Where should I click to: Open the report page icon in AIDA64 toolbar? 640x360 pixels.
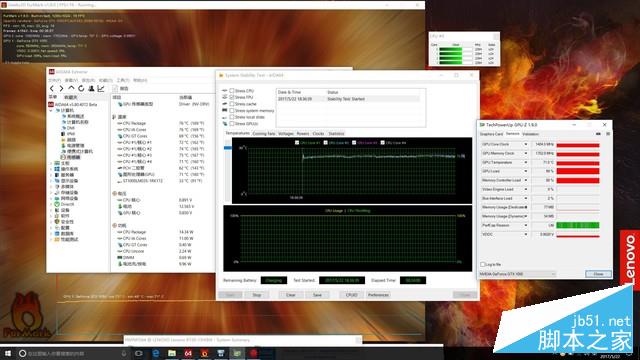coord(115,89)
